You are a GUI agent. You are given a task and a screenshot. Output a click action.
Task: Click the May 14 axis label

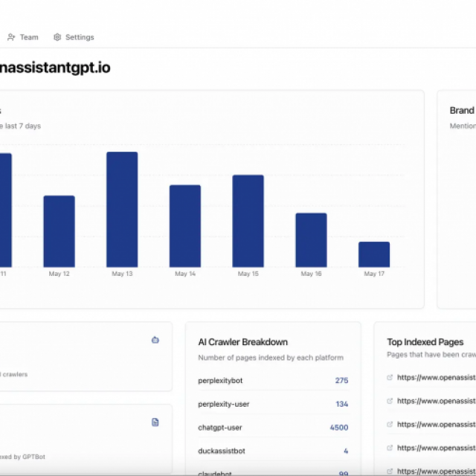point(185,274)
